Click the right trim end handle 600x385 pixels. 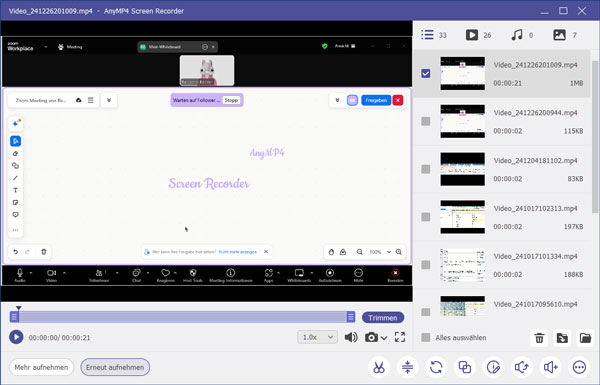351,317
